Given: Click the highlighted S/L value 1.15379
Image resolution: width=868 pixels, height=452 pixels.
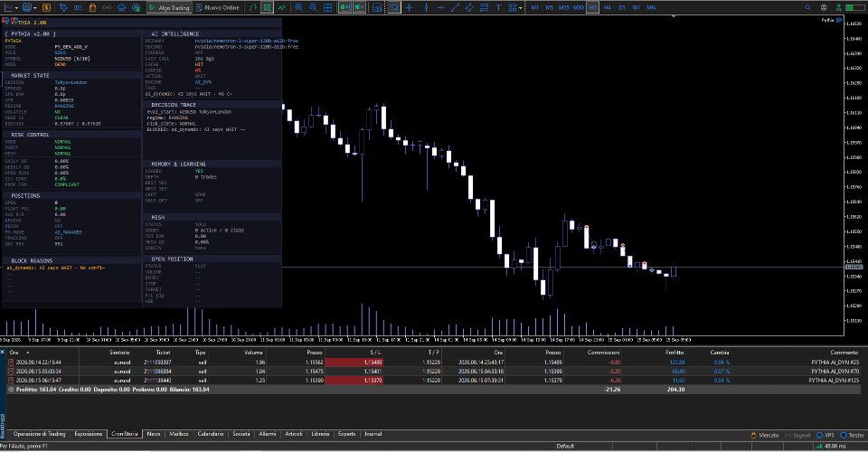Looking at the screenshot, I should [354, 381].
